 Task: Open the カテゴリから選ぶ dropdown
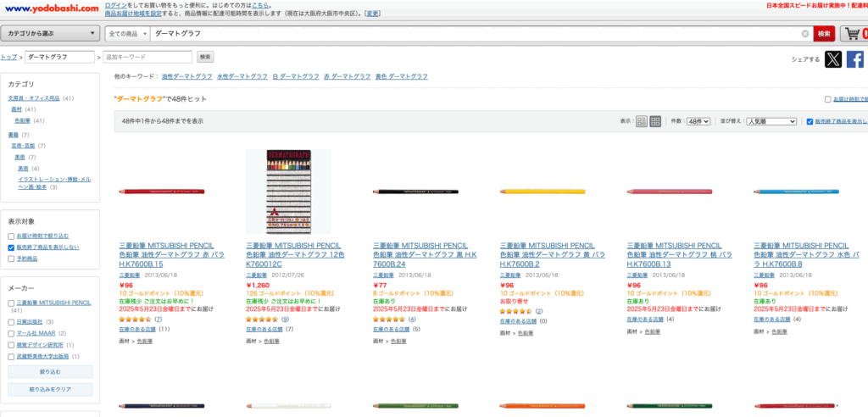click(50, 34)
